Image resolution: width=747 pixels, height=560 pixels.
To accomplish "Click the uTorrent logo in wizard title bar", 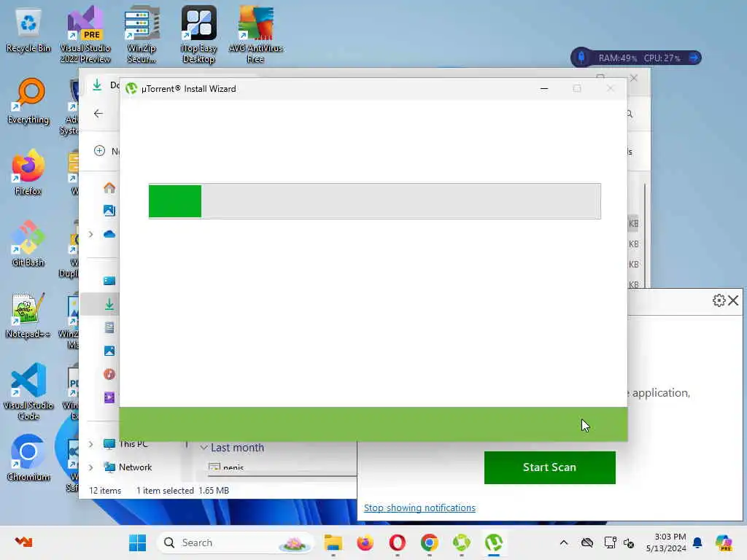I will click(131, 88).
